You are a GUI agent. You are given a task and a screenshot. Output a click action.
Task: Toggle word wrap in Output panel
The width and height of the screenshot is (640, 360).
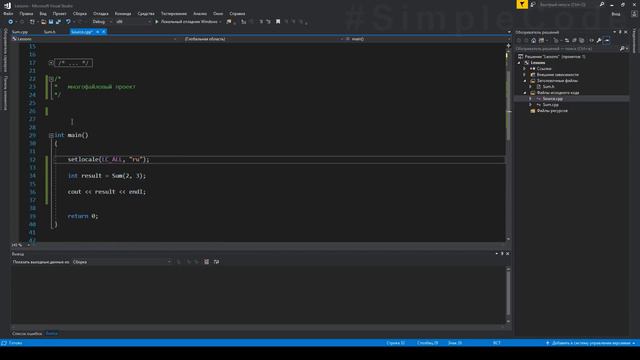[x=216, y=262]
